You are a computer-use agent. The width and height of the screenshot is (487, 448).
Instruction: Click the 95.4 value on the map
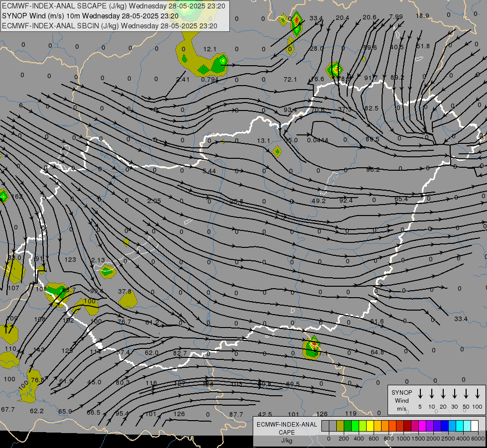pos(122,414)
